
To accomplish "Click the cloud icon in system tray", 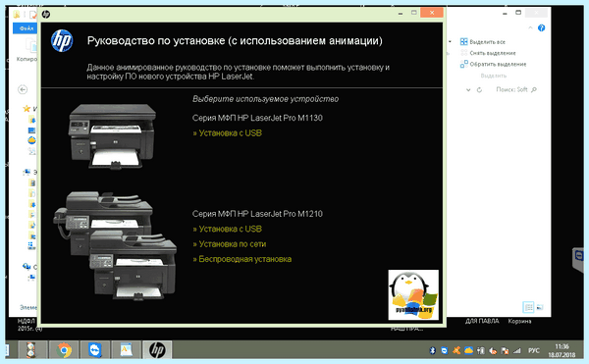I will point(468,350).
